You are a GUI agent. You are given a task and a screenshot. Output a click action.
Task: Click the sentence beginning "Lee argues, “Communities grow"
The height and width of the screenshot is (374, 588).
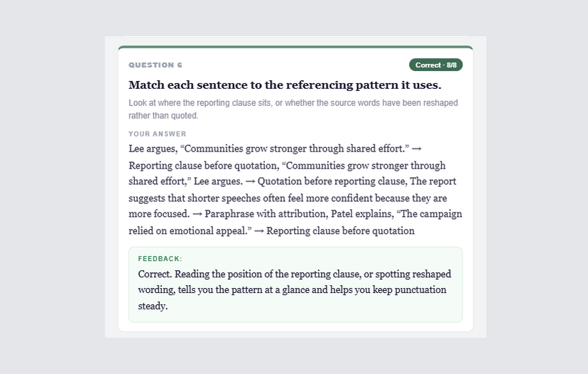point(269,149)
